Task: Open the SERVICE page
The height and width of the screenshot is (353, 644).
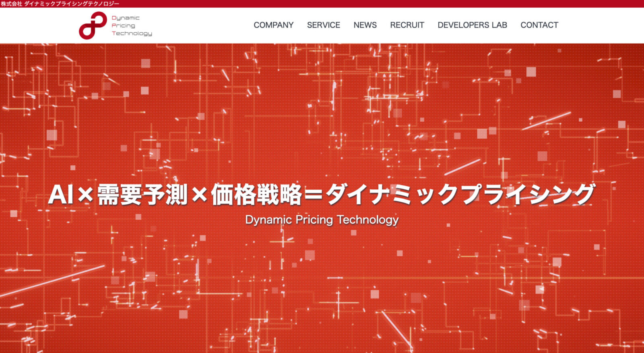Action: pos(324,25)
